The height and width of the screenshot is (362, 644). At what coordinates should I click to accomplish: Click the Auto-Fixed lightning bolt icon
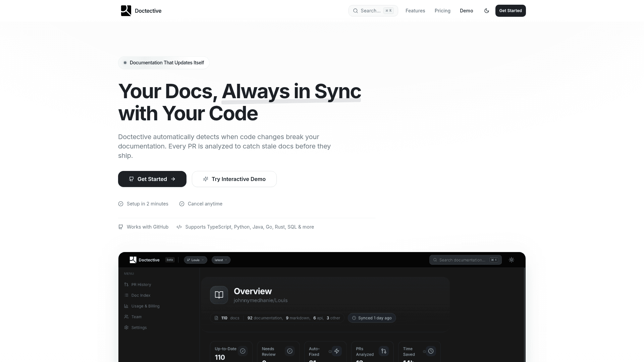[337, 351]
